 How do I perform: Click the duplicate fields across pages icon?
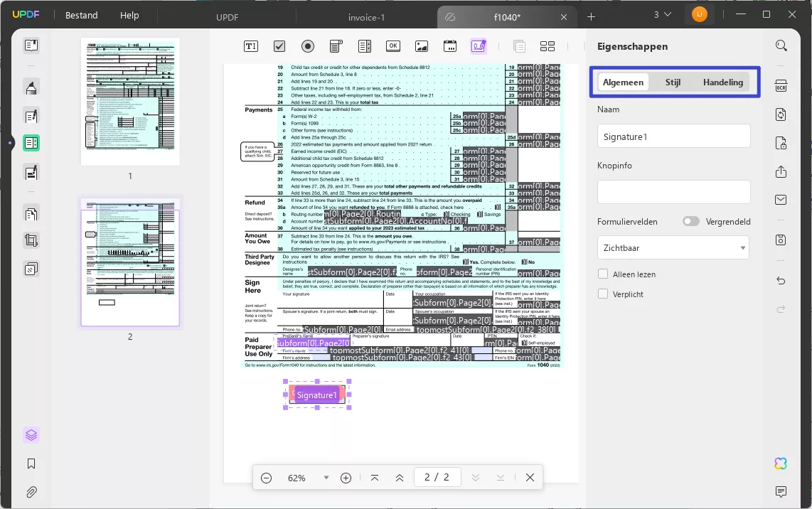click(519, 46)
